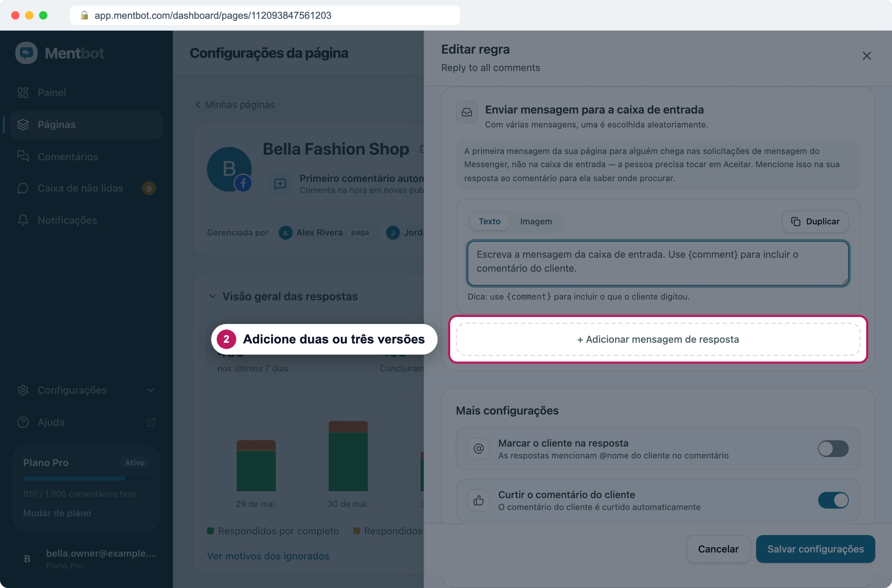Screen dimensions: 892x588
Task: Click Mudar de plano link
Action: point(57,513)
